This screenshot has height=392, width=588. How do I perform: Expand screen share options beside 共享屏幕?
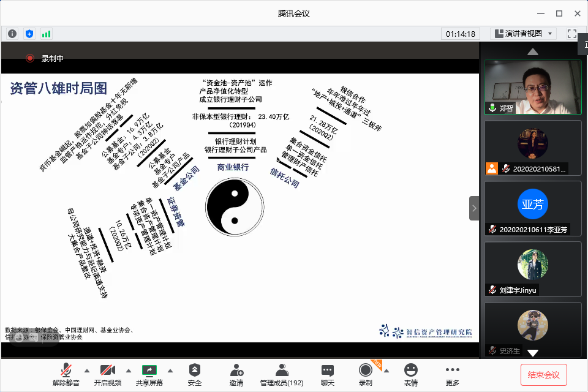[x=170, y=371]
